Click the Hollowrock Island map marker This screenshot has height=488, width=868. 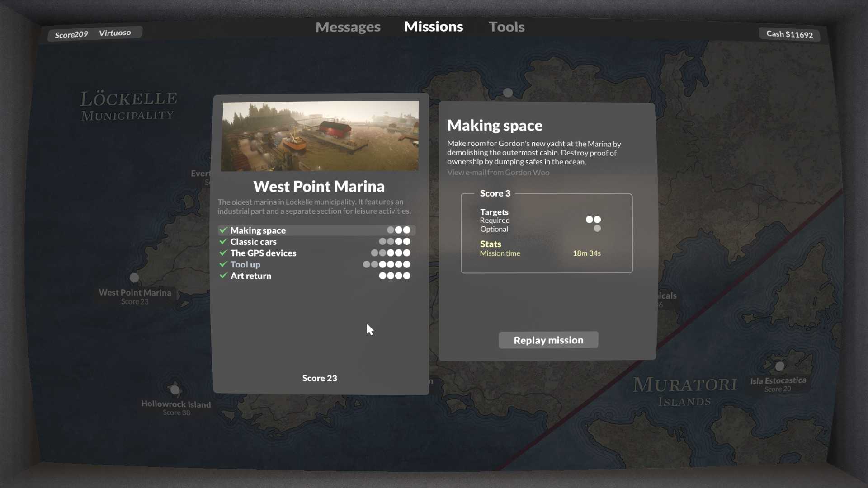coord(175,389)
